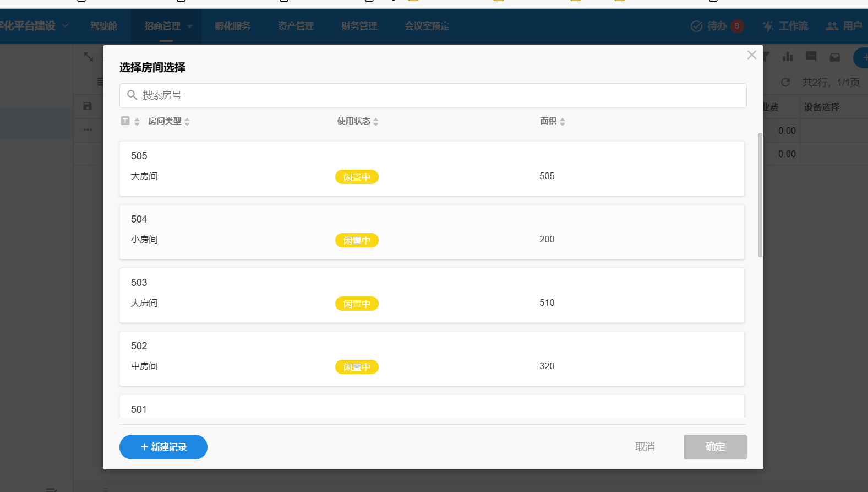Select room 504 card
This screenshot has height=492, width=868.
pyautogui.click(x=432, y=232)
